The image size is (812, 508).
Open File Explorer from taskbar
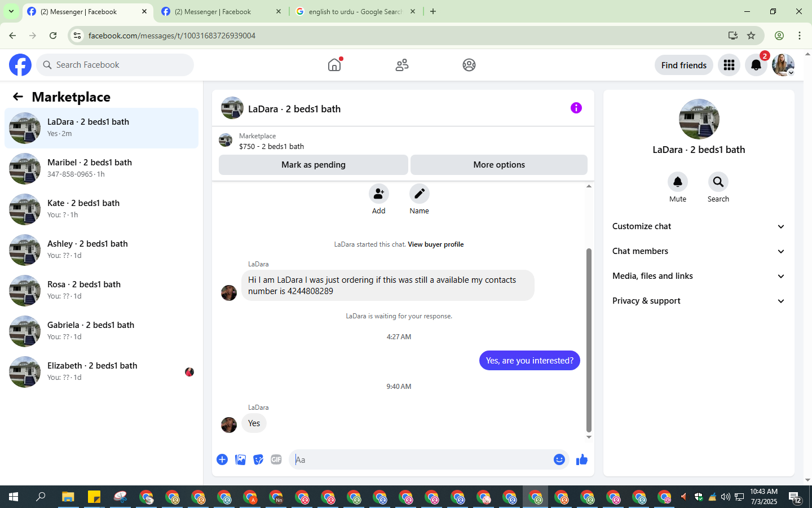pos(68,497)
